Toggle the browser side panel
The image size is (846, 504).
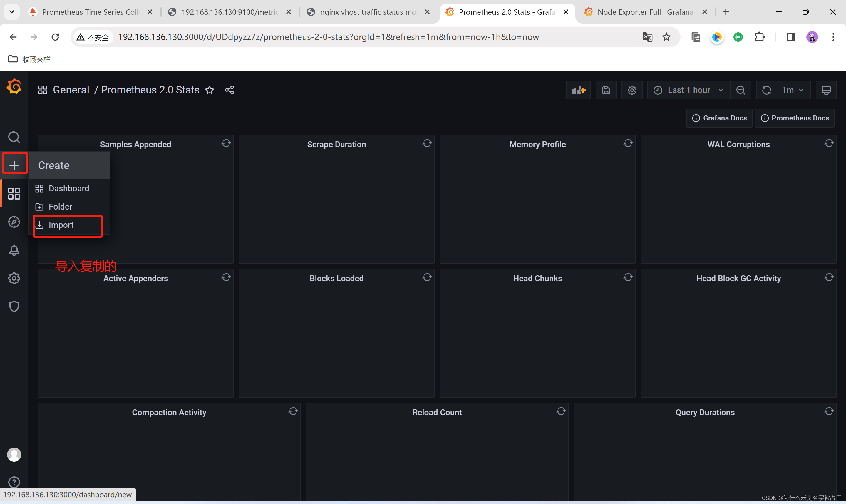(x=791, y=37)
